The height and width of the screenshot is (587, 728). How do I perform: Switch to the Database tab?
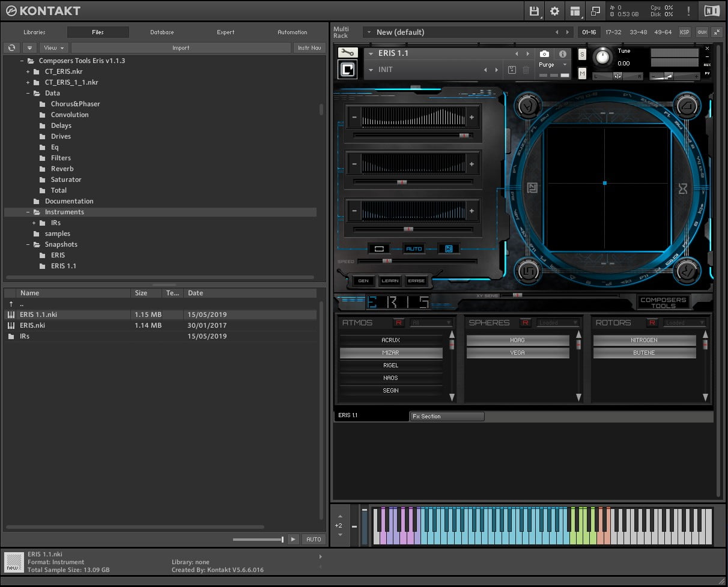pos(162,32)
